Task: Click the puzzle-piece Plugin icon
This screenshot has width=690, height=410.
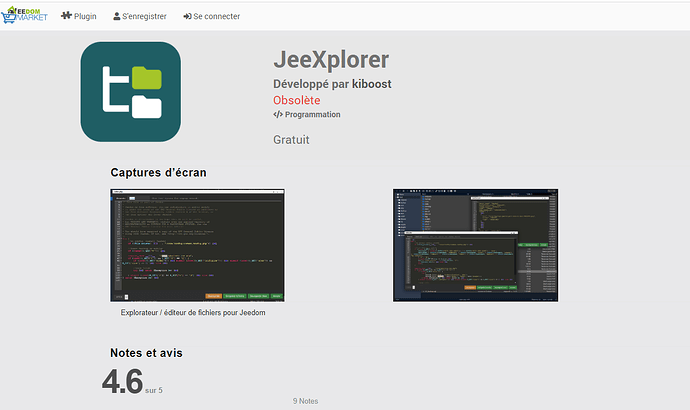Action: [x=66, y=16]
